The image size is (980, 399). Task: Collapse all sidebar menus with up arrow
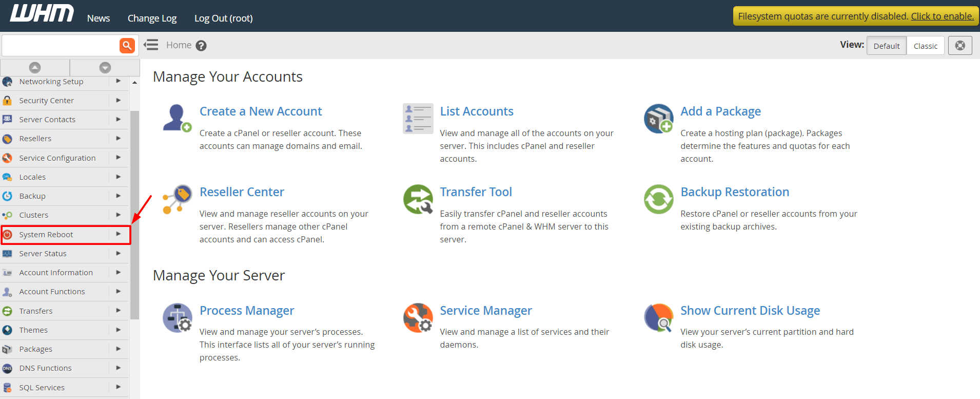35,67
